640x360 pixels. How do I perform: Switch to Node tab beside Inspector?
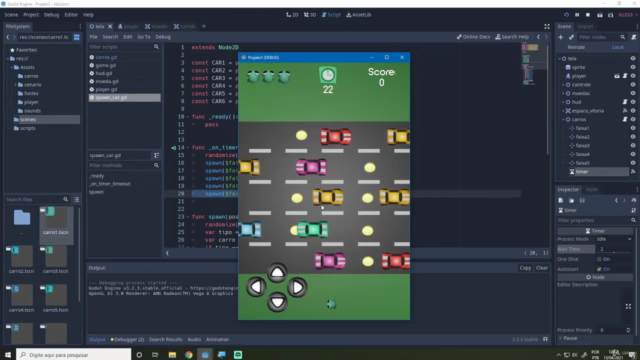tap(591, 190)
